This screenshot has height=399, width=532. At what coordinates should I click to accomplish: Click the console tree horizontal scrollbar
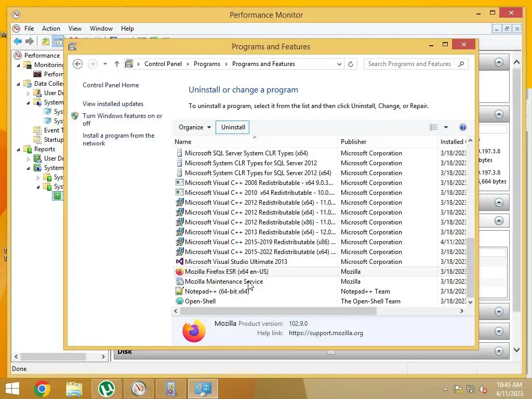click(52, 356)
